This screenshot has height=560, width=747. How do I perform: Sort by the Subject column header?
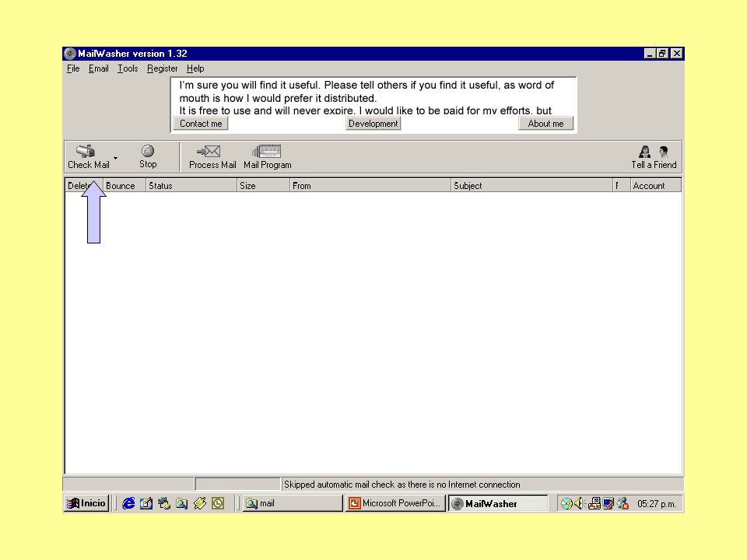[x=531, y=186]
